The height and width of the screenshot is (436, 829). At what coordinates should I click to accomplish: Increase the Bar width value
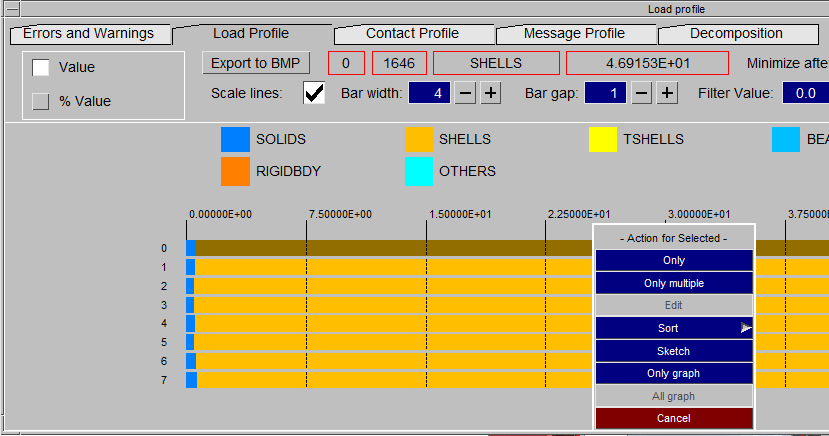[x=491, y=94]
